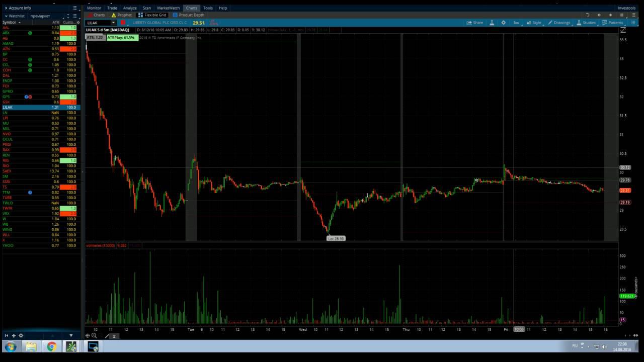Open the Drawings menu

coord(559,23)
